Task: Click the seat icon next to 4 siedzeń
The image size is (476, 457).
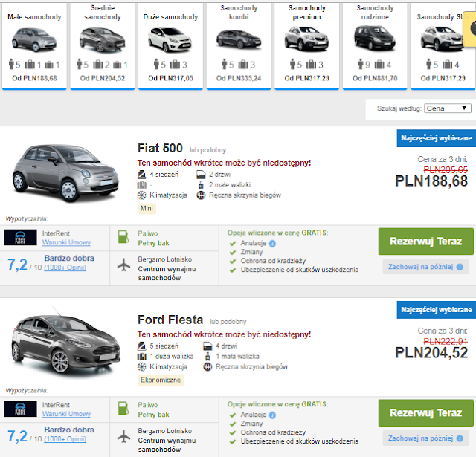Action: pos(142,175)
